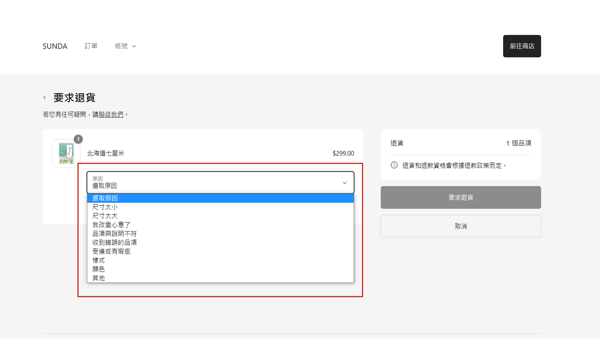
Task: Choose 品項與說明不符 option
Action: pyautogui.click(x=114, y=234)
